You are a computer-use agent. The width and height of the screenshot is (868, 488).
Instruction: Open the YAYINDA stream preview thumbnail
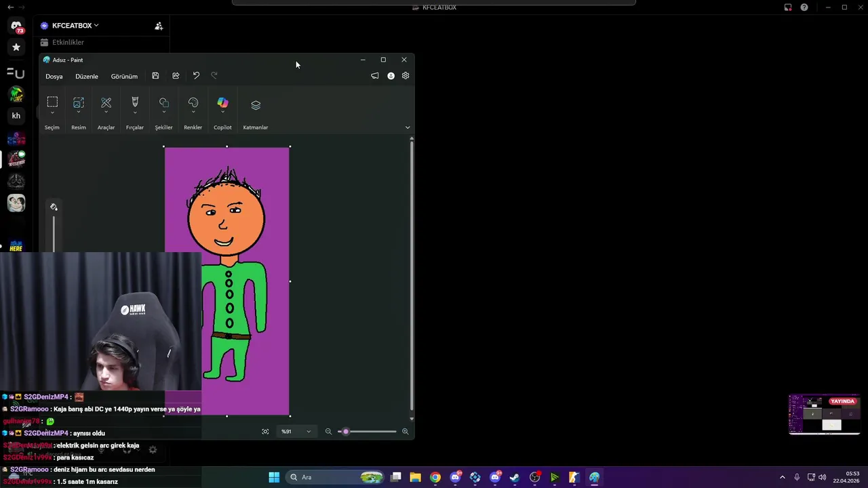pyautogui.click(x=825, y=414)
